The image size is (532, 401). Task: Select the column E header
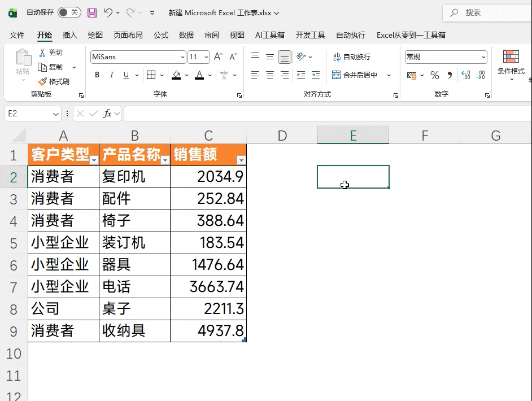pyautogui.click(x=353, y=136)
